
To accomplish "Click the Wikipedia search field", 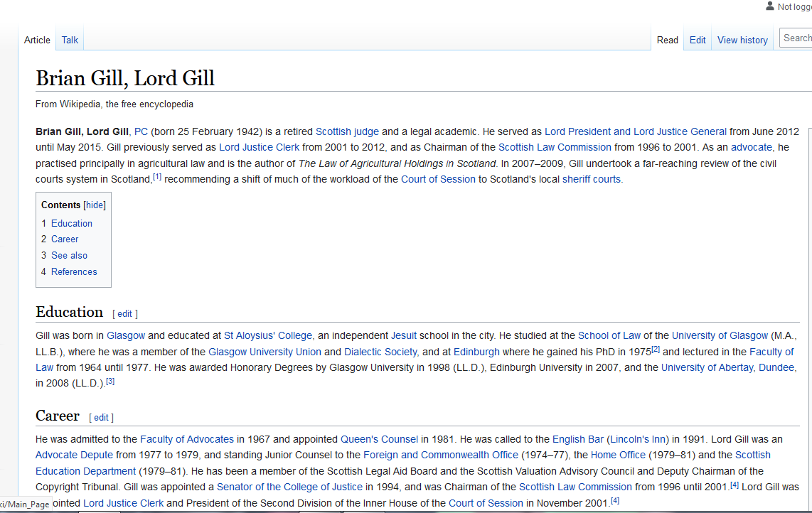I will (x=796, y=38).
